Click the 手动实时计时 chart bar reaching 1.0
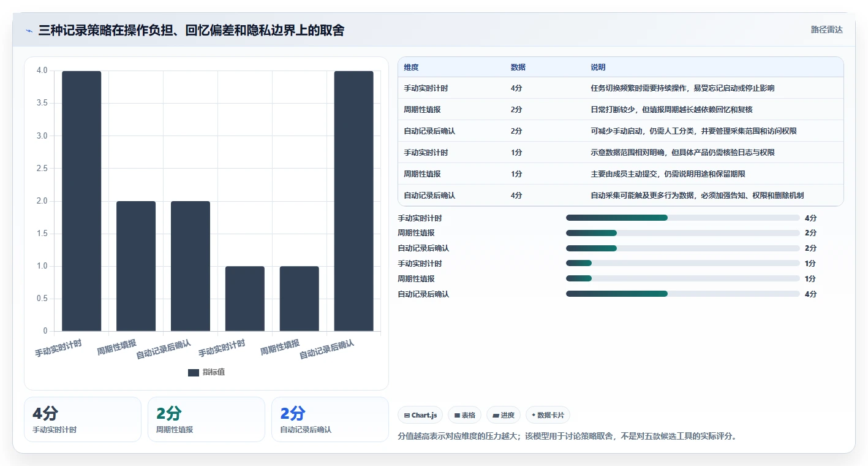 pyautogui.click(x=245, y=299)
